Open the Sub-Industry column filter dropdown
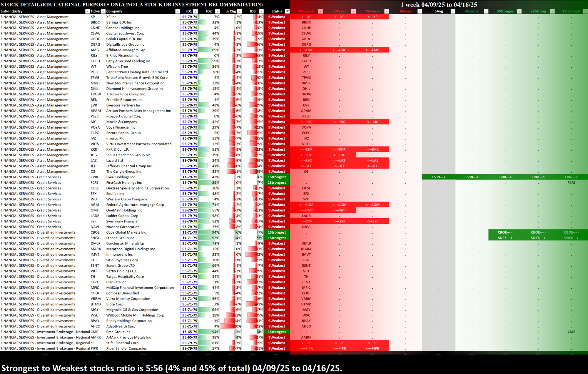Screen dimensions: 588x374 pos(87,11)
